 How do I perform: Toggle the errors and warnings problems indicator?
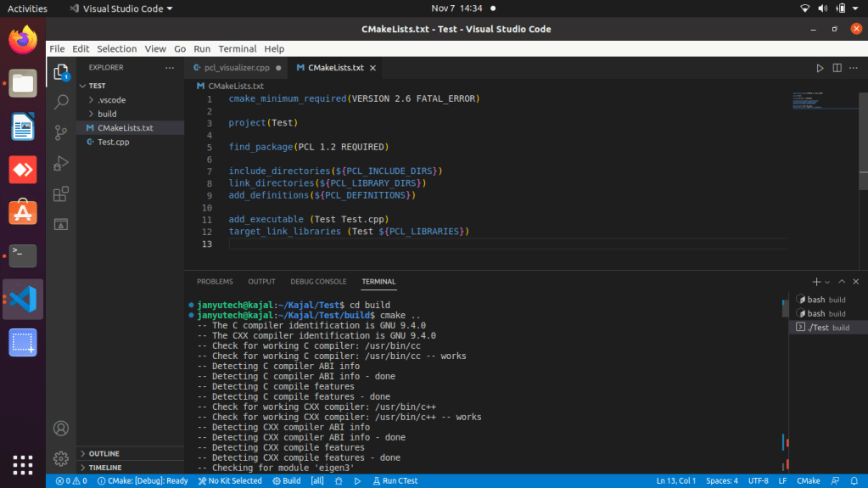(x=71, y=480)
